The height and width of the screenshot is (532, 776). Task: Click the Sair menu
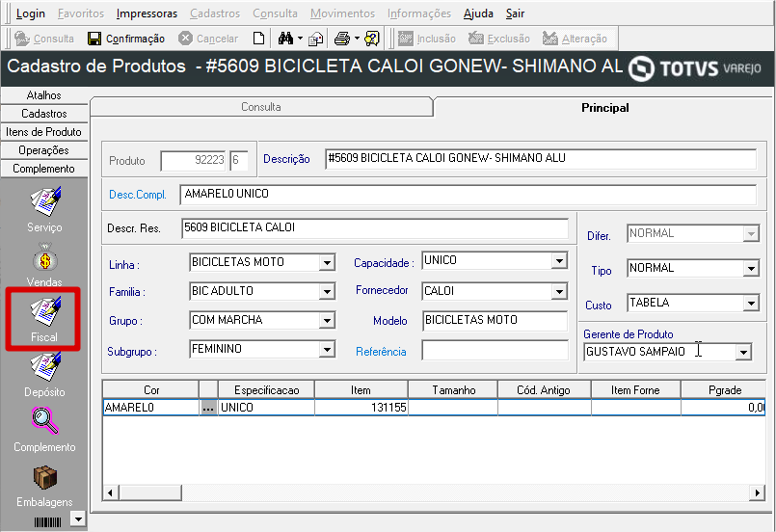pyautogui.click(x=515, y=13)
